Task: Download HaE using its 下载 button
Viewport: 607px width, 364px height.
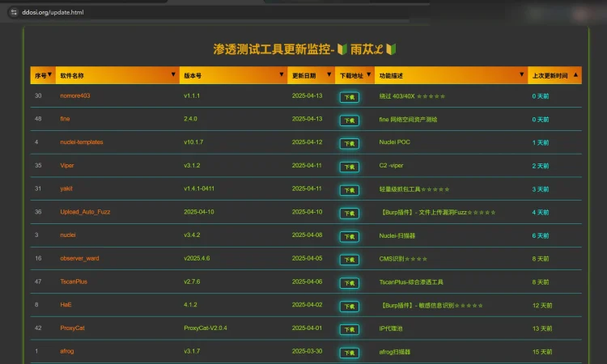Action: click(x=349, y=306)
